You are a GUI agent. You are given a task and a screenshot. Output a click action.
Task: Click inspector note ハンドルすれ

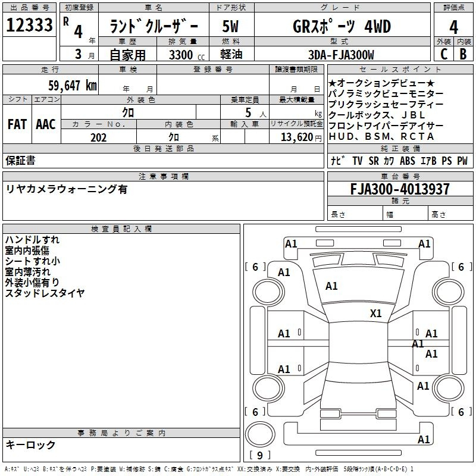pyautogui.click(x=32, y=240)
